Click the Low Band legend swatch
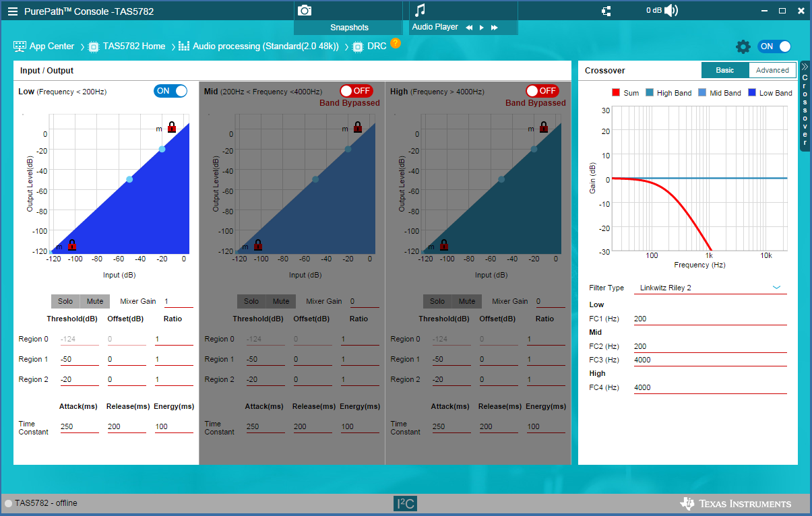 pyautogui.click(x=752, y=92)
